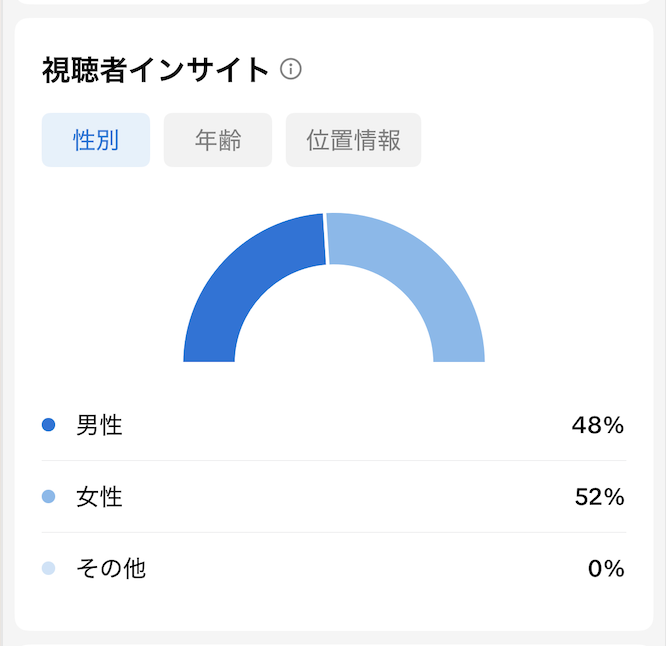Select the その他 legend label

111,568
